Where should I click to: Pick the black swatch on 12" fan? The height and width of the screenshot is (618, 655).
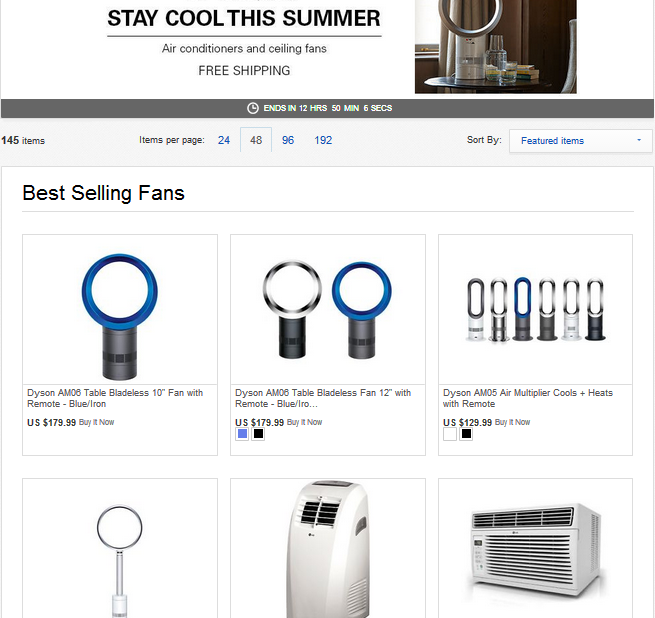click(258, 434)
